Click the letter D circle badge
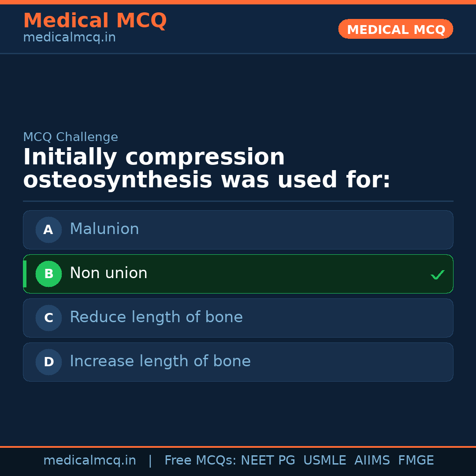476x476 pixels. (48, 362)
